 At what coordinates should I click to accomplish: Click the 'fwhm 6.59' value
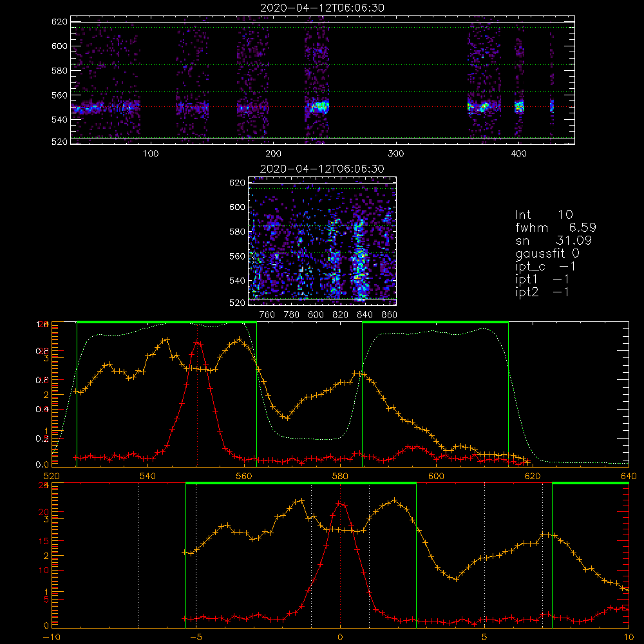(556, 227)
